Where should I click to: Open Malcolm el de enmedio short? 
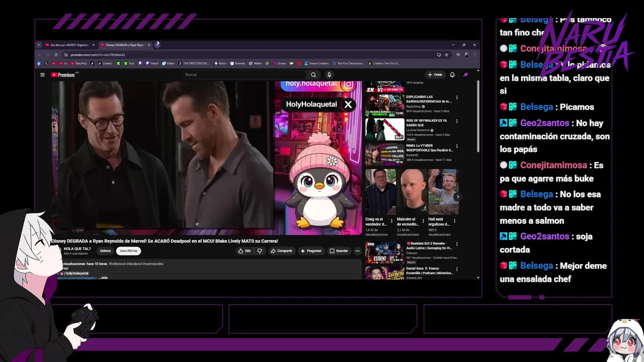pos(412,192)
